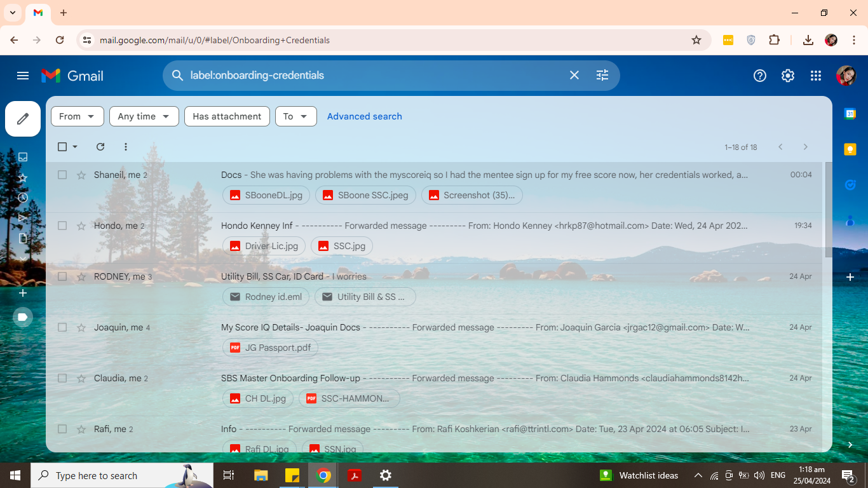Bookmark this page with star icon
Viewport: 868px width, 488px height.
click(696, 40)
